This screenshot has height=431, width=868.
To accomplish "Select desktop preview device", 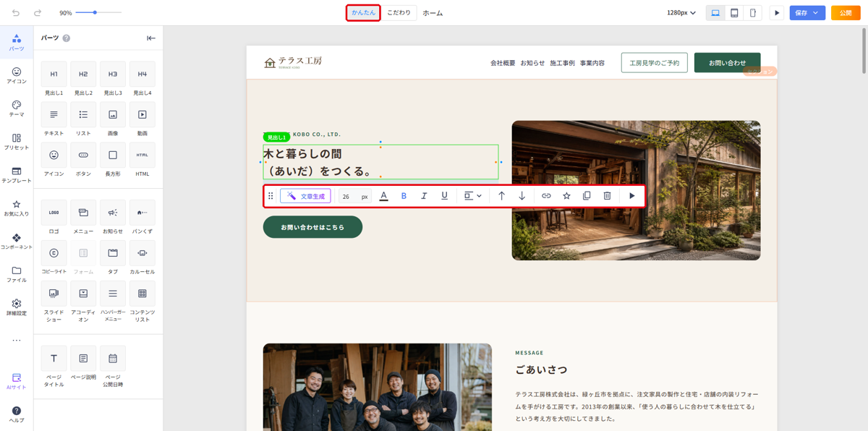I will coord(715,13).
